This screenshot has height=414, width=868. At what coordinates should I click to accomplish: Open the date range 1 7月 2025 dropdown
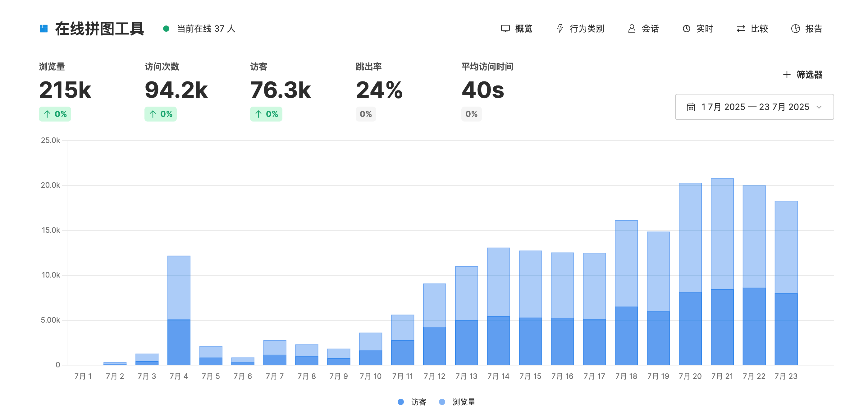coord(754,107)
